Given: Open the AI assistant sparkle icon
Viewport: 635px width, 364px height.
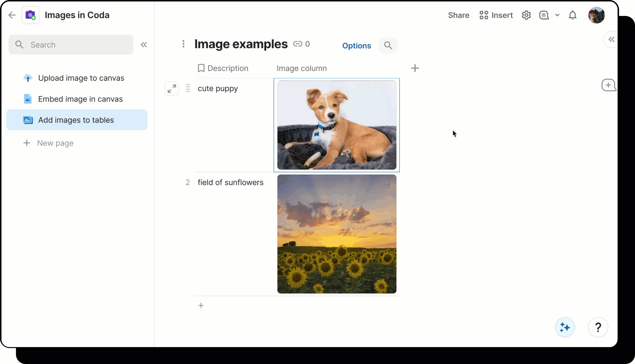Looking at the screenshot, I should coord(565,327).
